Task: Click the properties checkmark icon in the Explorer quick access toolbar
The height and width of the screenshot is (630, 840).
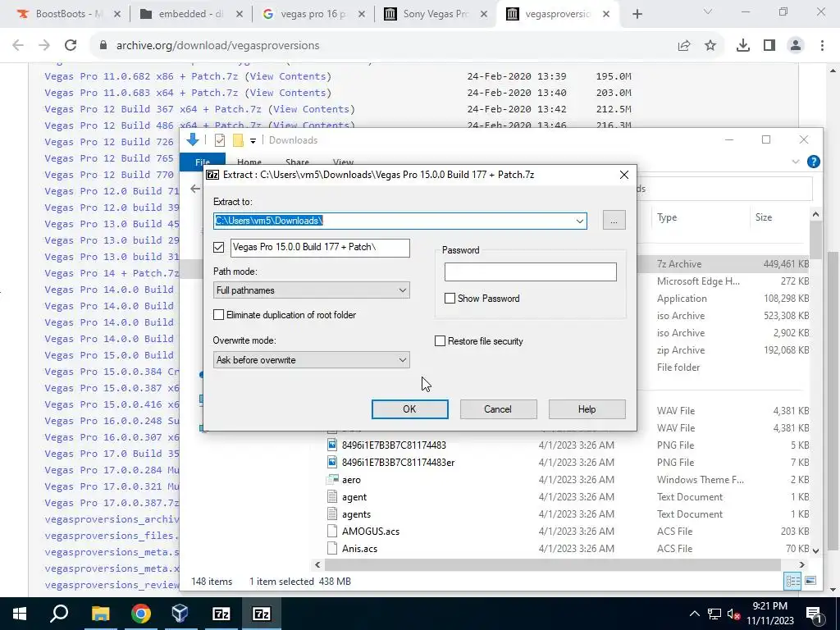Action: tap(220, 140)
